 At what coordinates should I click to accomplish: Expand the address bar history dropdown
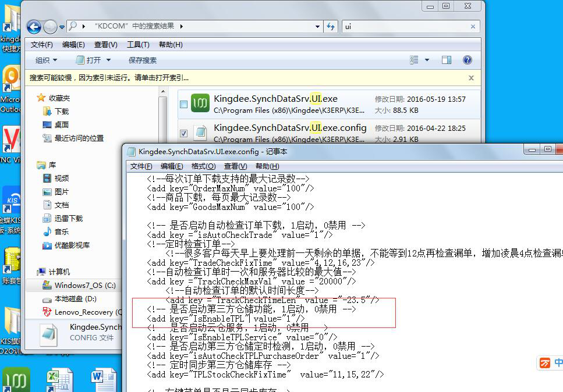317,27
